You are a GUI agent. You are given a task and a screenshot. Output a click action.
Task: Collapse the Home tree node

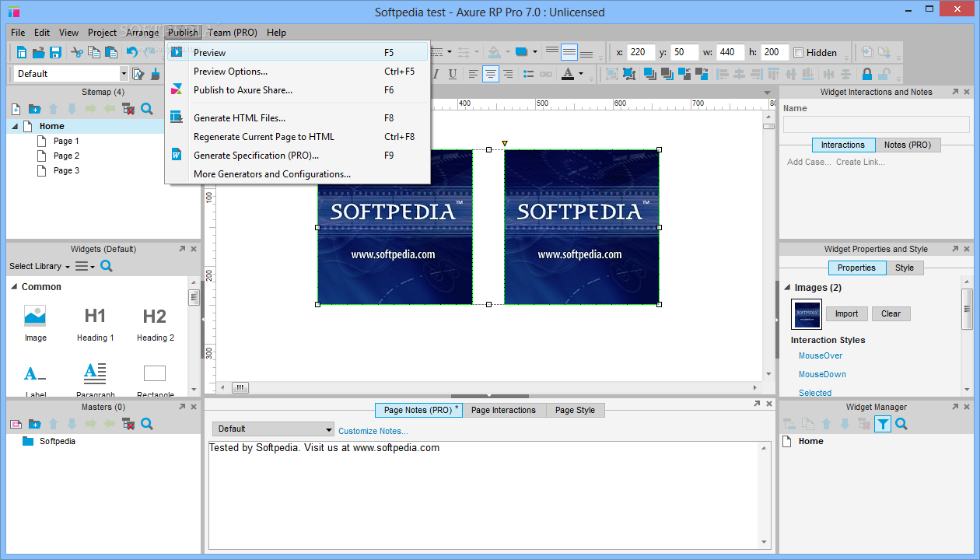point(16,126)
